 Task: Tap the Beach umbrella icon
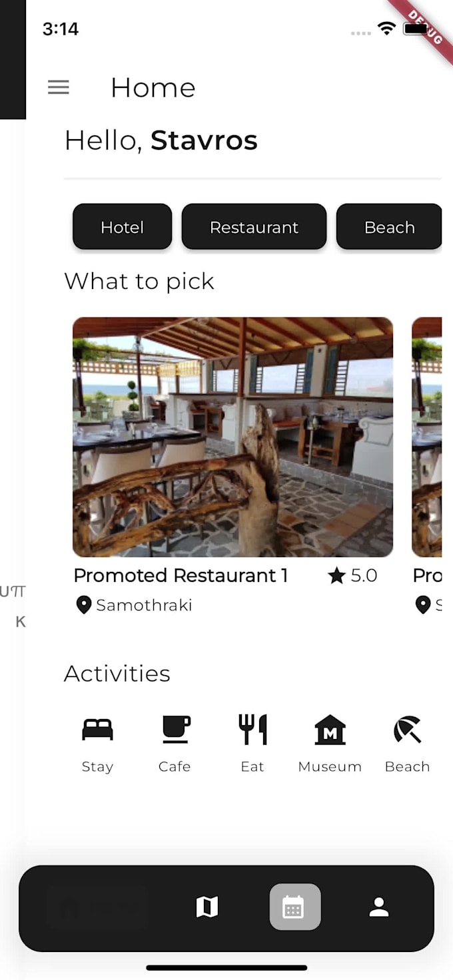click(407, 730)
